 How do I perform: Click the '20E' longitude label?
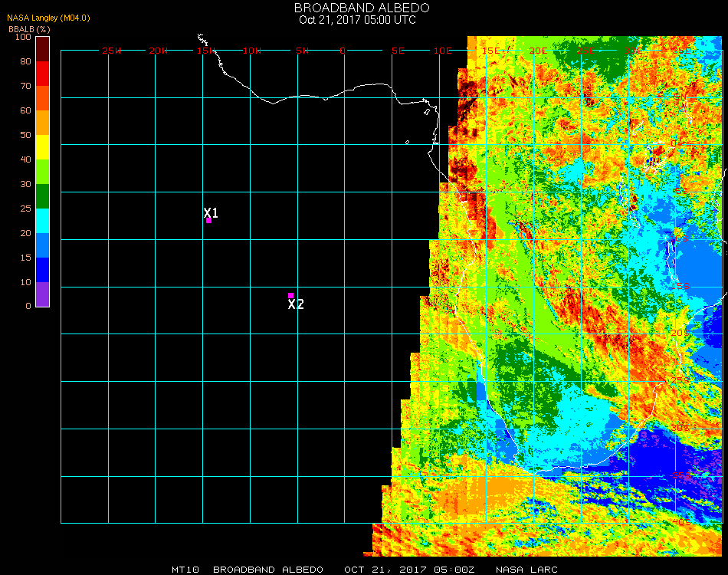539,51
